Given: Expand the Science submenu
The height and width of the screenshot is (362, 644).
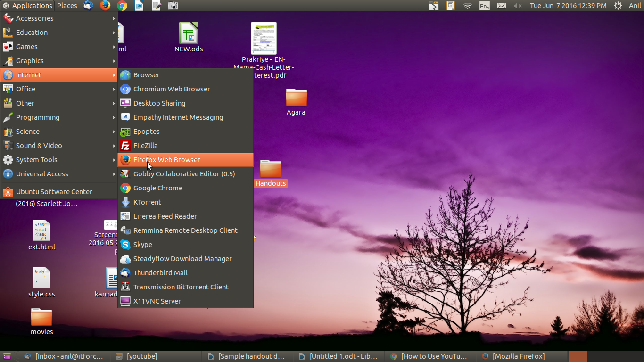Looking at the screenshot, I should (59, 132).
